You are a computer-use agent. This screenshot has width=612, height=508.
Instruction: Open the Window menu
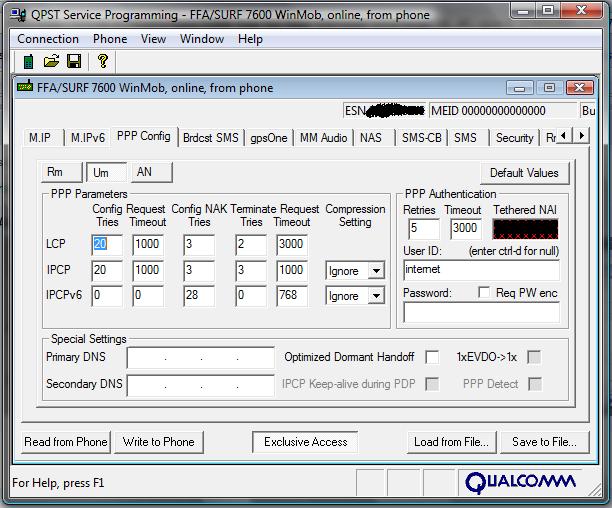(202, 39)
